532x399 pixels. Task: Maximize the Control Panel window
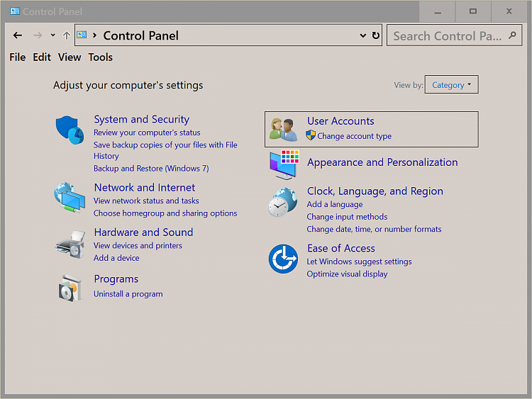click(473, 11)
